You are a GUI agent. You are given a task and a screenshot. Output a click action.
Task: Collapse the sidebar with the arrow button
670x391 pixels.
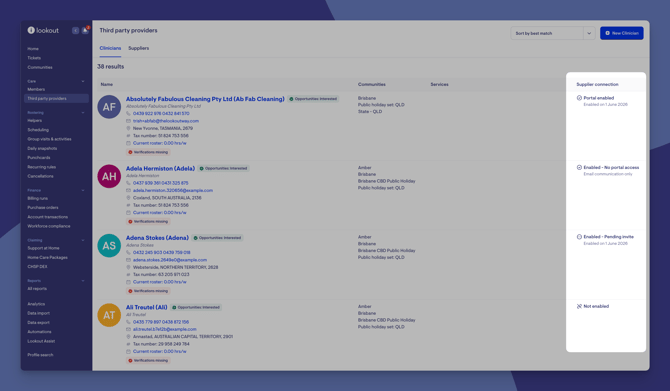pos(76,30)
